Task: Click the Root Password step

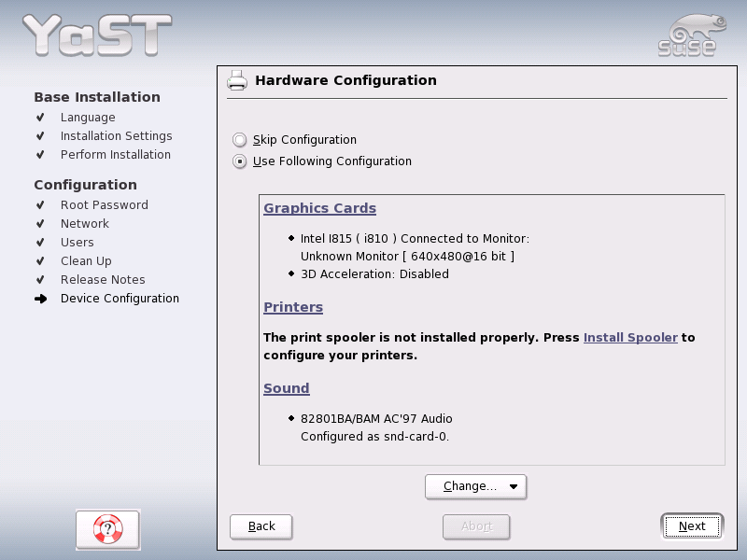Action: coord(105,204)
